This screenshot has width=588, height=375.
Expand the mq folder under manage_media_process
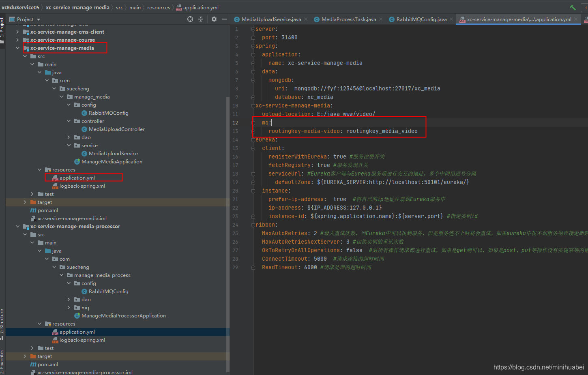tap(69, 307)
